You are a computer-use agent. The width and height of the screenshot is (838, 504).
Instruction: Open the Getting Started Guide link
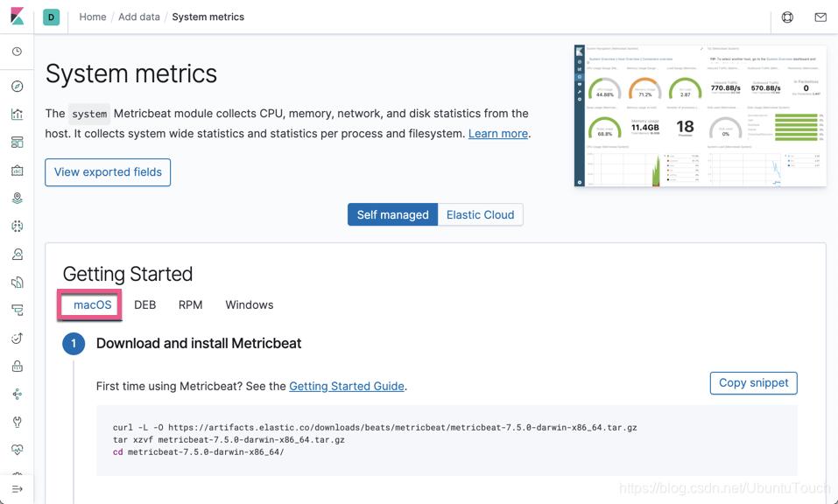click(x=347, y=387)
